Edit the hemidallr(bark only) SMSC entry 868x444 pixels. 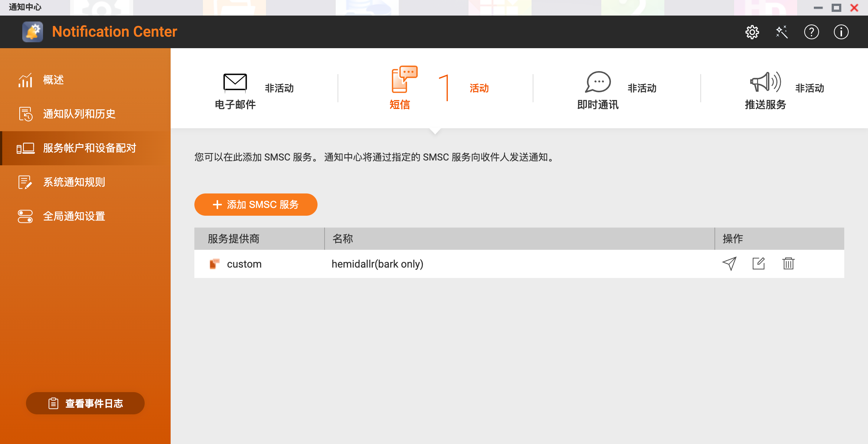[759, 264]
